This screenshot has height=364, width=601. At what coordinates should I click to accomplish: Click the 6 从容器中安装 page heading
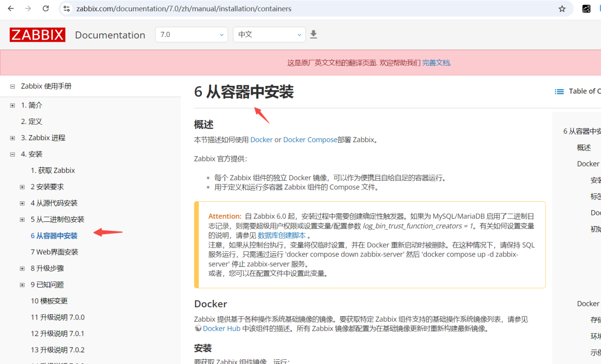pos(244,92)
